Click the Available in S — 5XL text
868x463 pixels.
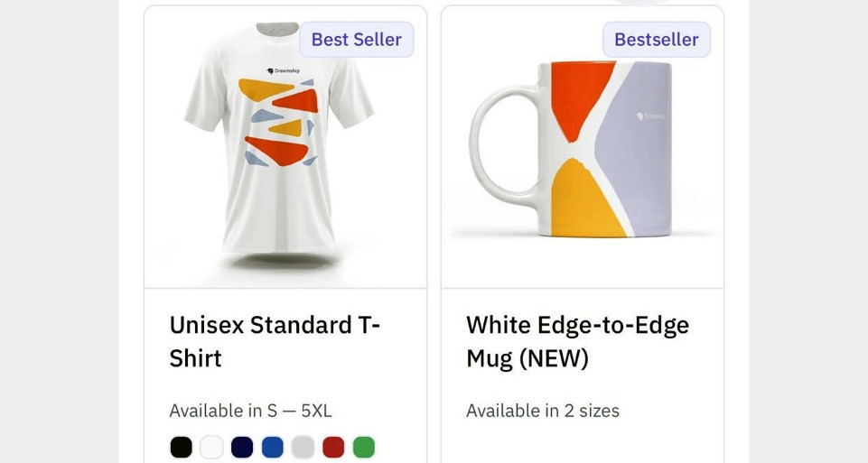click(250, 411)
